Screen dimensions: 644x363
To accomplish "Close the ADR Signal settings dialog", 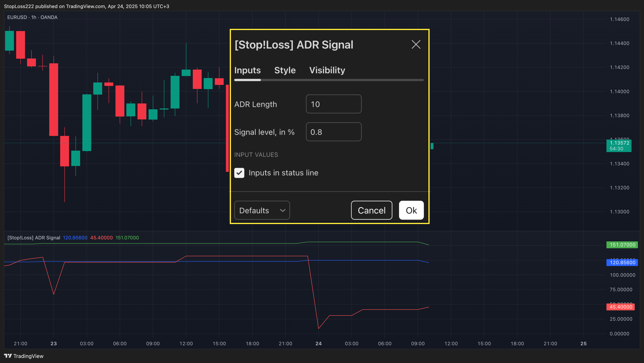I will pos(416,45).
